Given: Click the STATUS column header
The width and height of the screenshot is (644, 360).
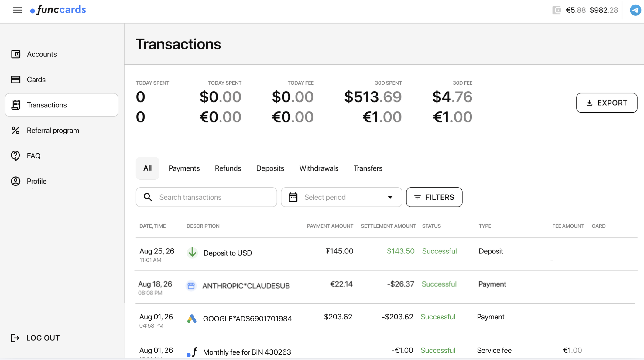Looking at the screenshot, I should tap(431, 226).
